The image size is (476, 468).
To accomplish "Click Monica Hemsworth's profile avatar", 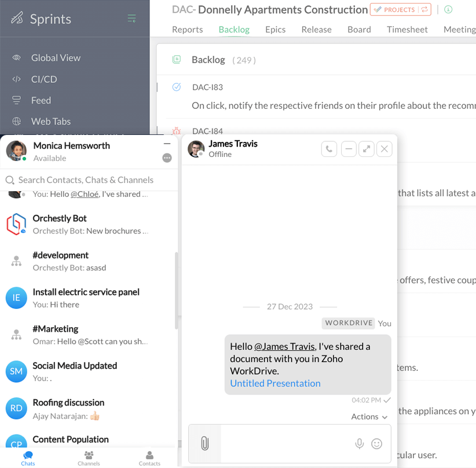I will [x=16, y=151].
